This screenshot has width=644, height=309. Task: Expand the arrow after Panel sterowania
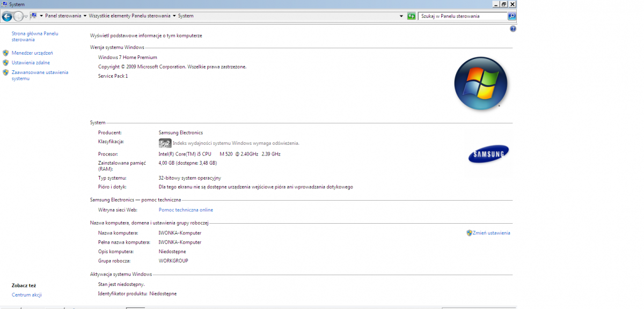(85, 16)
